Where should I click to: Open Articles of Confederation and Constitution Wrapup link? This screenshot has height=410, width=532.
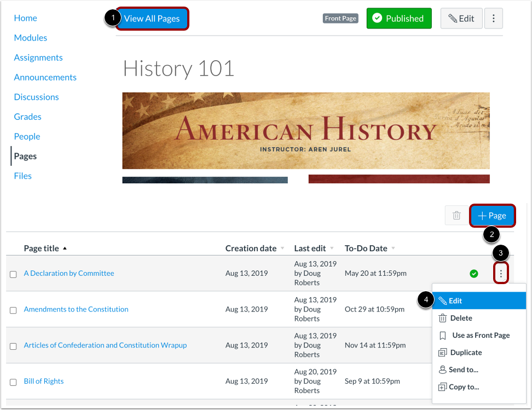[105, 345]
